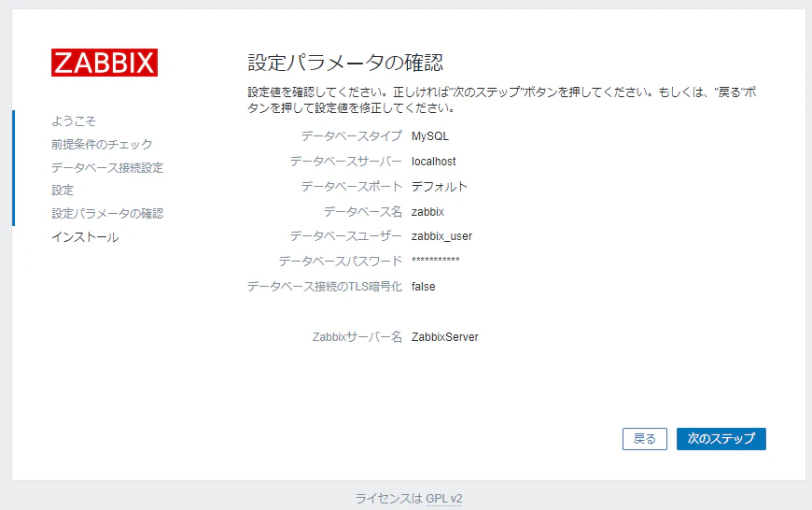
Task: Click the データベースサーバー label
Action: tap(346, 162)
